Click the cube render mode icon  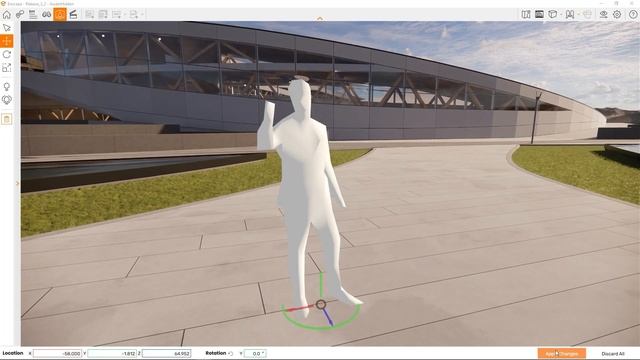(x=552, y=14)
